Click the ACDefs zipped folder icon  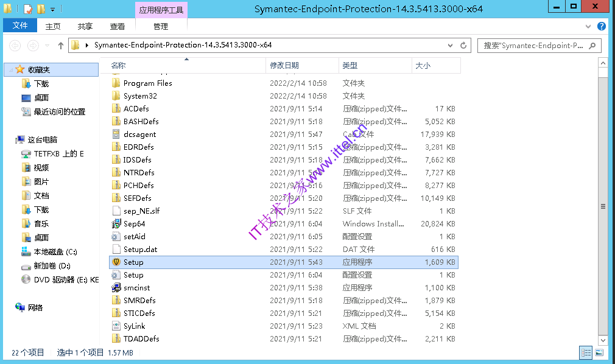coord(116,108)
